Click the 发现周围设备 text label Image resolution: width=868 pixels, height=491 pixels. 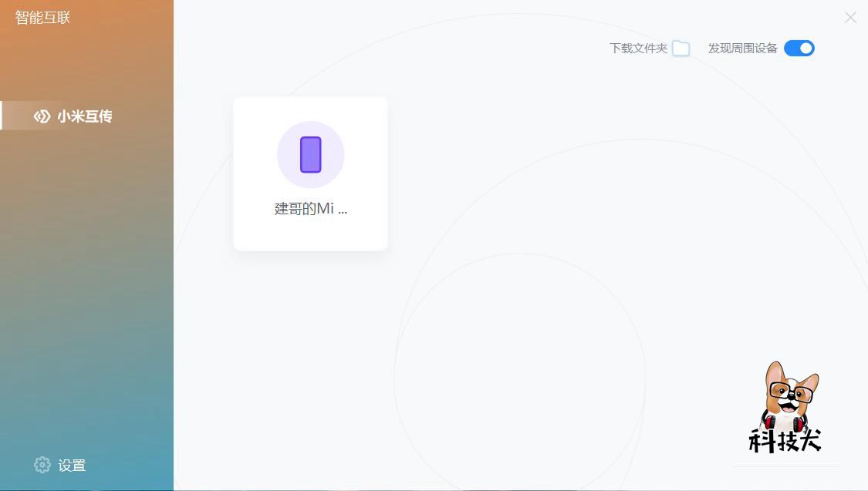[743, 48]
